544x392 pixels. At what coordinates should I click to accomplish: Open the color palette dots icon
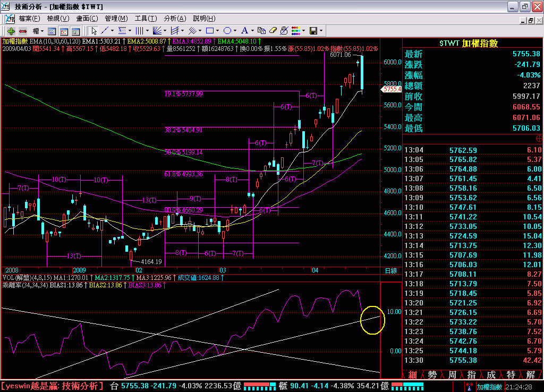[x=295, y=31]
